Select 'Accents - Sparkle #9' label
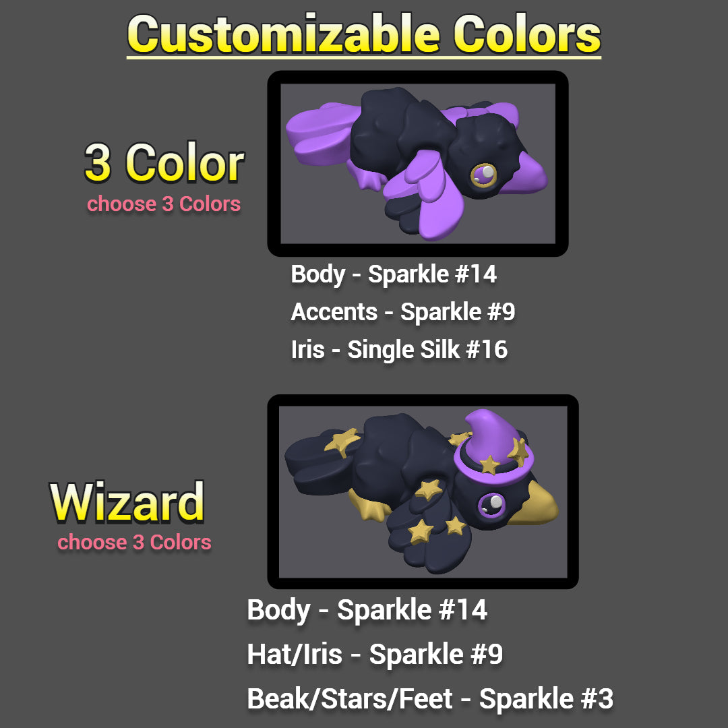Screen dimensions: 728x728 (x=403, y=311)
